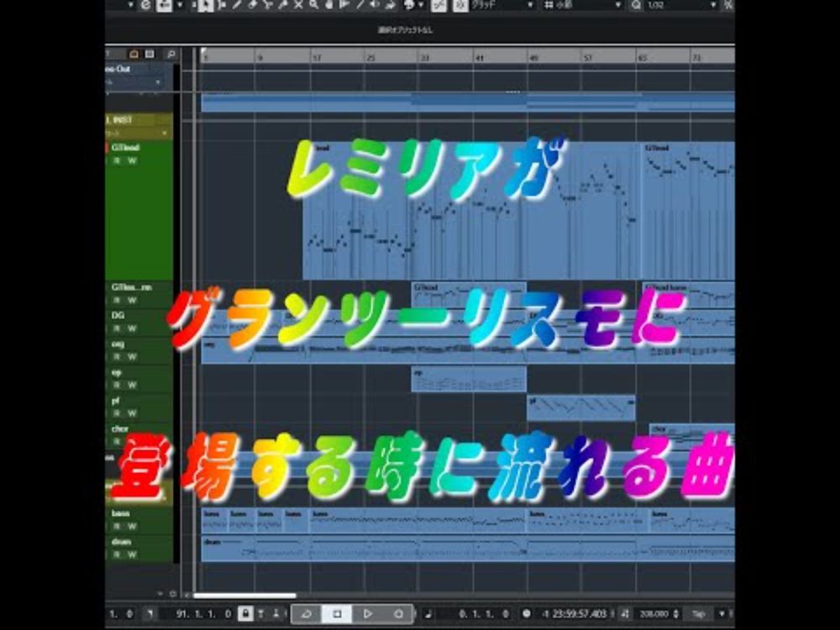Toggle Write automation on GTlead track
The height and width of the screenshot is (630, 840).
point(132,160)
